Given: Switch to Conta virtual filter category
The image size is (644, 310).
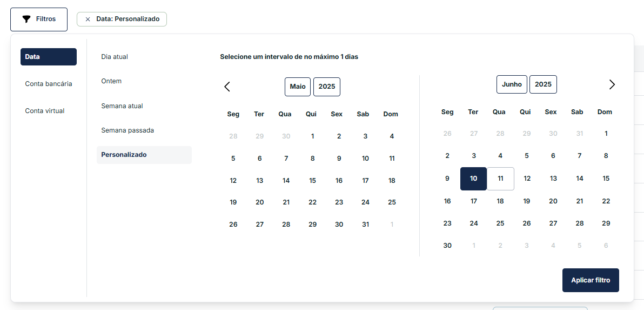Looking at the screenshot, I should 45,111.
